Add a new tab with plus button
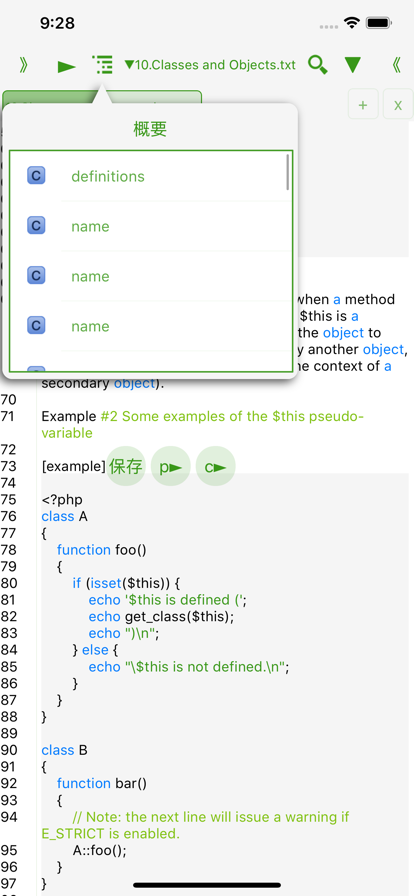Screen dimensions: 414x896 pyautogui.click(x=363, y=105)
